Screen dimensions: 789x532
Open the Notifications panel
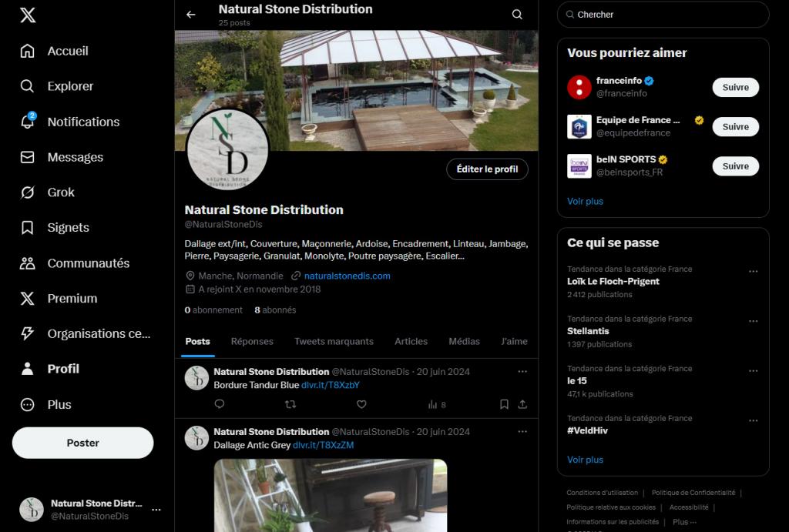tap(82, 122)
